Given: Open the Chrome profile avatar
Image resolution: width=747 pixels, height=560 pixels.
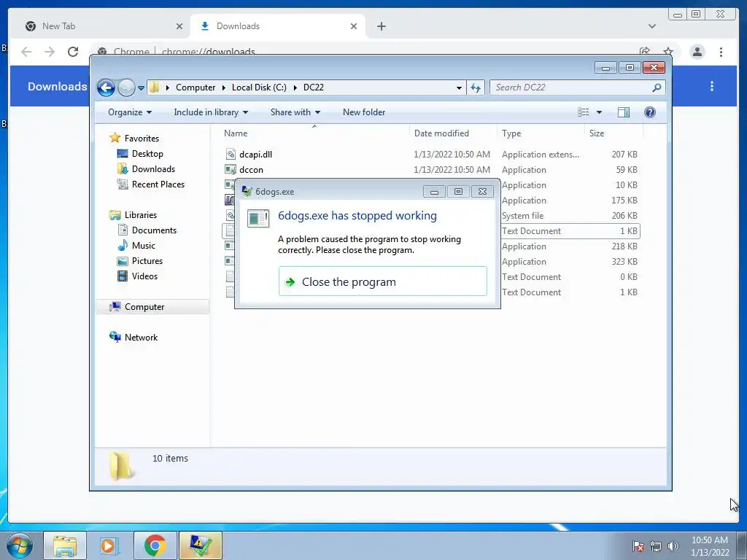Looking at the screenshot, I should point(697,52).
